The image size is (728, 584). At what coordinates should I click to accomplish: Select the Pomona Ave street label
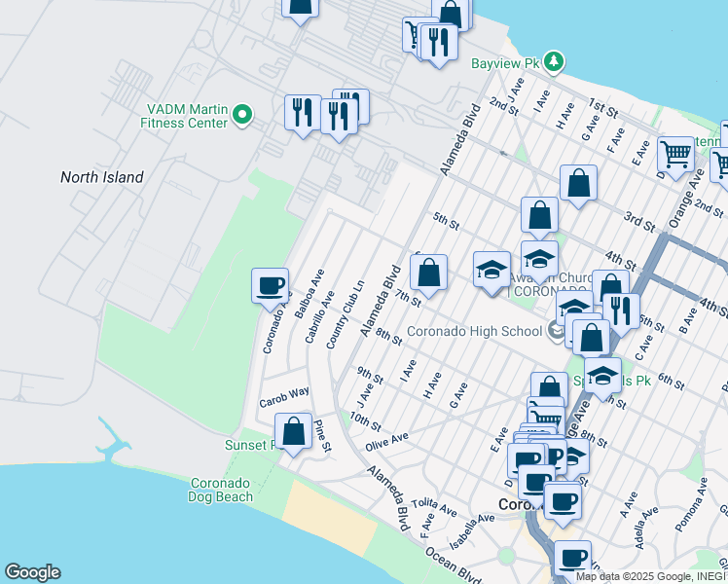point(691,504)
